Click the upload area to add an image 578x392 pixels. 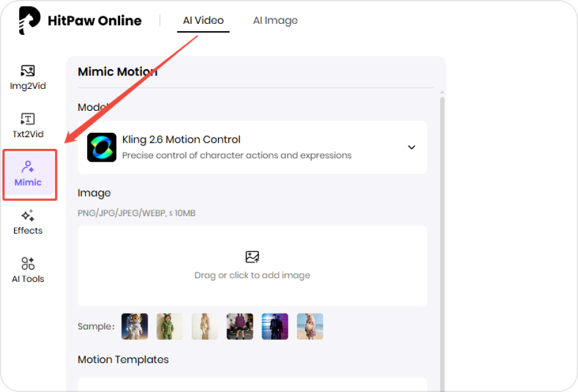pos(252,266)
